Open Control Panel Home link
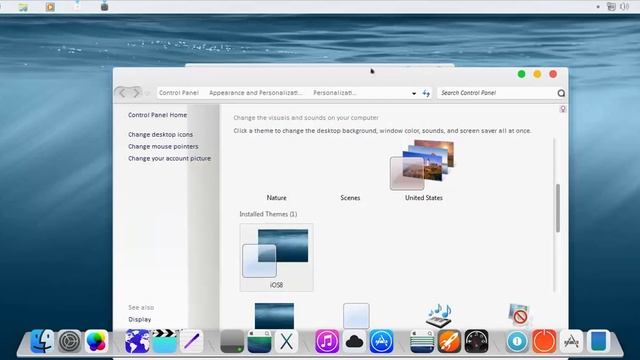The width and height of the screenshot is (640, 360). point(158,115)
